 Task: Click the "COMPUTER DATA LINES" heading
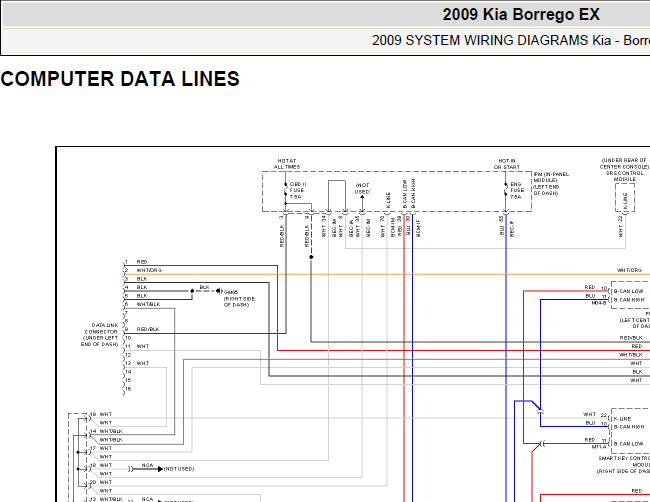(x=120, y=79)
